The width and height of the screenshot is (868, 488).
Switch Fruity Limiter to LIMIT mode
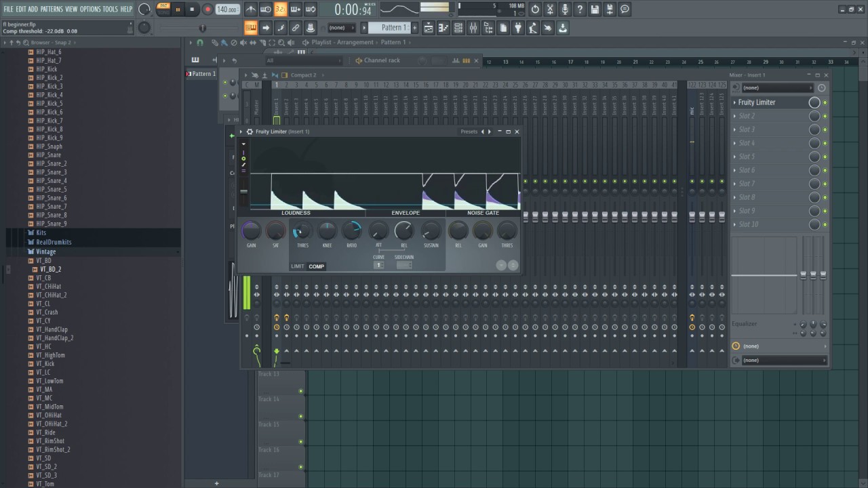point(298,266)
